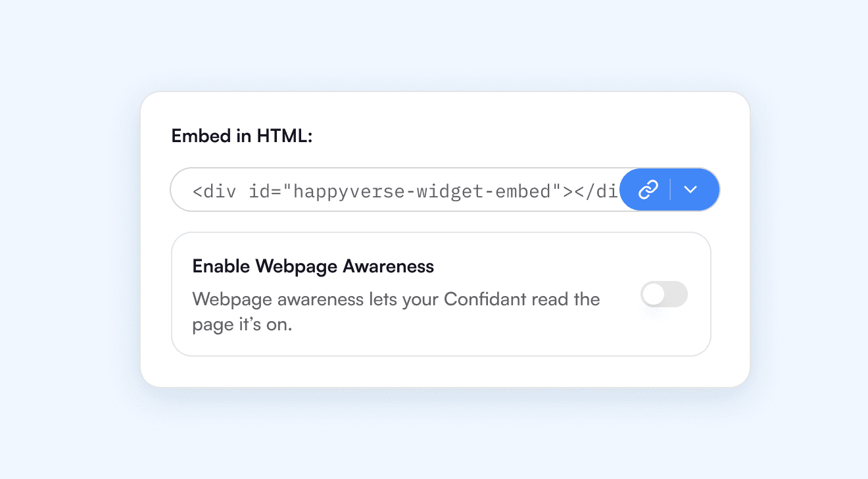Select the link icon in blue pill
The height and width of the screenshot is (479, 868).
pyautogui.click(x=648, y=189)
